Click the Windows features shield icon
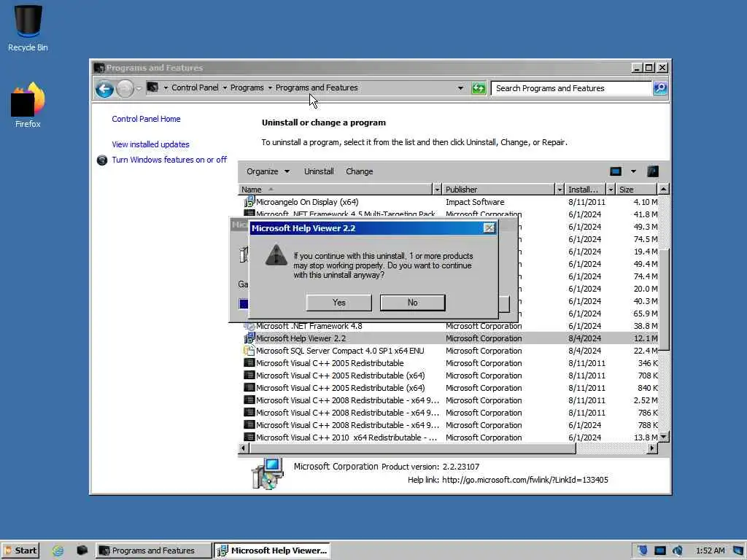 click(x=102, y=160)
